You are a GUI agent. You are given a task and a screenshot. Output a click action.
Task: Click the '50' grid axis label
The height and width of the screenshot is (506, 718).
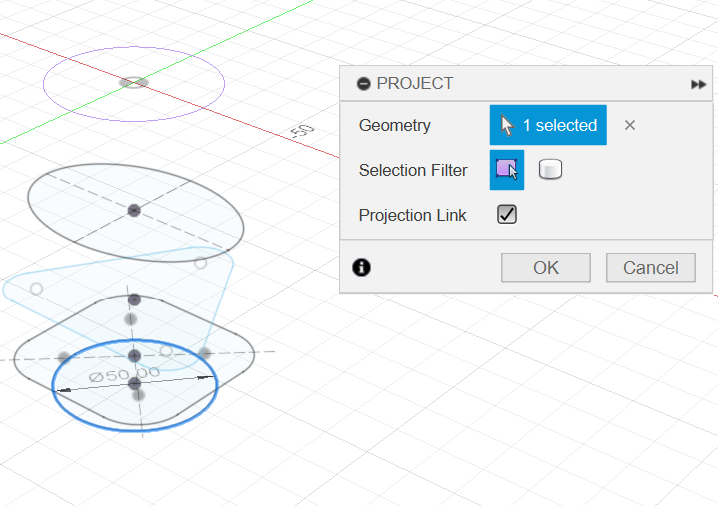[301, 131]
